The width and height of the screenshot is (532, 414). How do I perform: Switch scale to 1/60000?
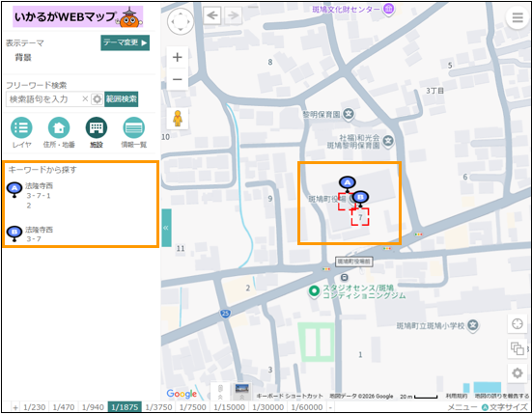(x=307, y=407)
